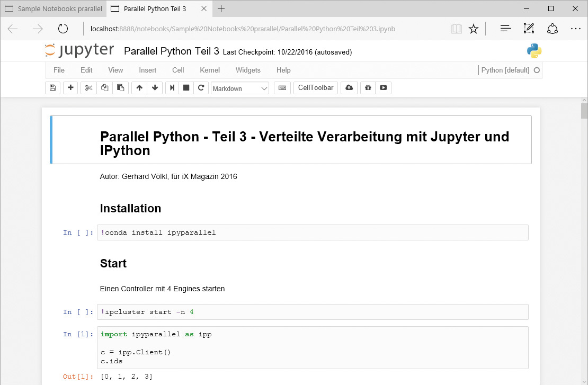
Task: Insert a cell below with the plus icon
Action: click(x=70, y=88)
